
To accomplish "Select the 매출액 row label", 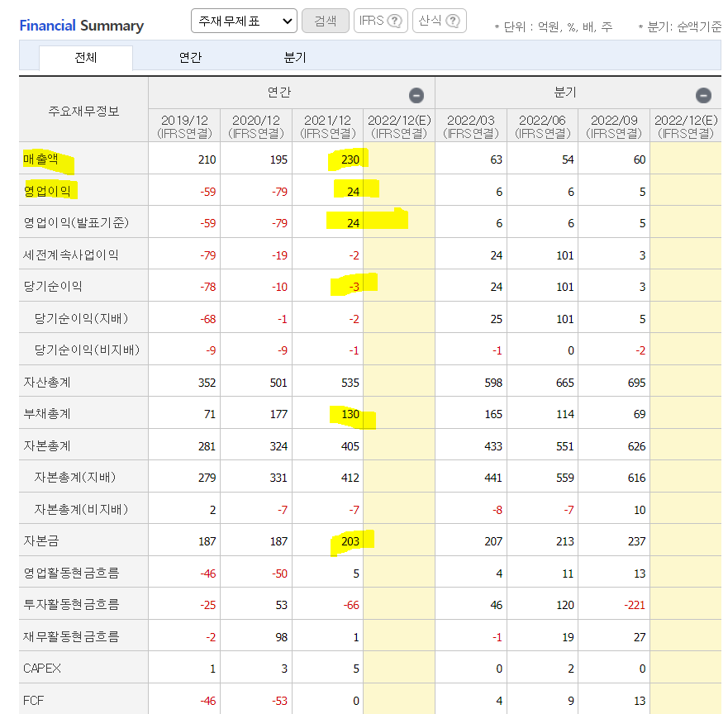I will point(39,158).
